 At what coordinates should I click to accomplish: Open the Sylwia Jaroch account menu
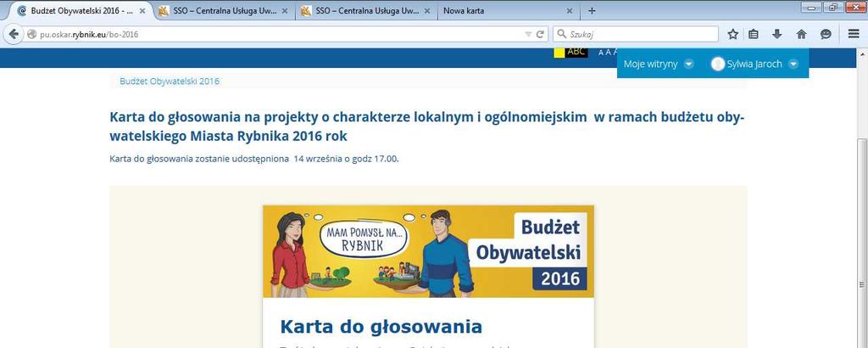[x=754, y=64]
